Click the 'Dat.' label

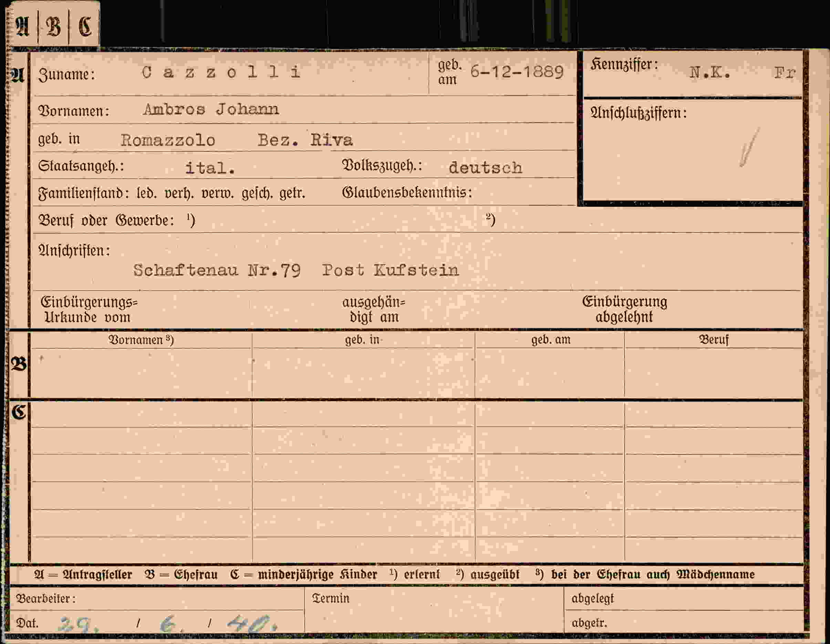pos(27,623)
